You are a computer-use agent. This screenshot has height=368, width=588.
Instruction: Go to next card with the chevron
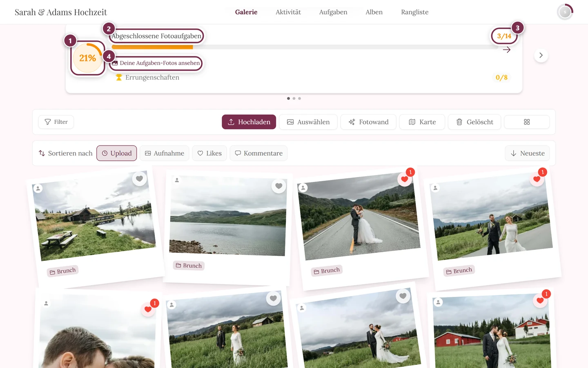541,55
